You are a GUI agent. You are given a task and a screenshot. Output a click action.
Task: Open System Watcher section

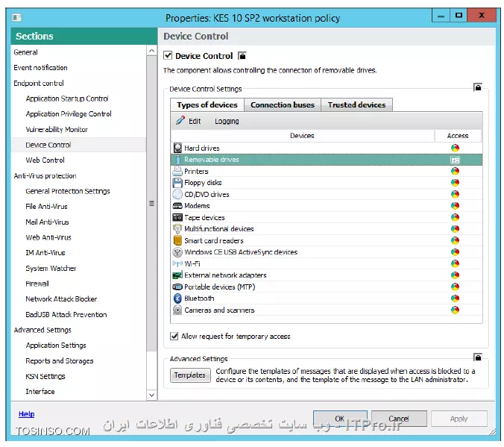tap(51, 268)
